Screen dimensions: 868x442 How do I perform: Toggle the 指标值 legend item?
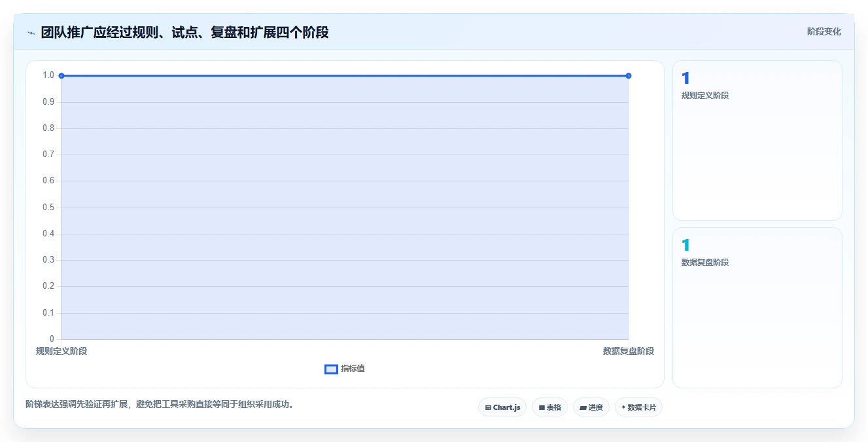pyautogui.click(x=345, y=369)
